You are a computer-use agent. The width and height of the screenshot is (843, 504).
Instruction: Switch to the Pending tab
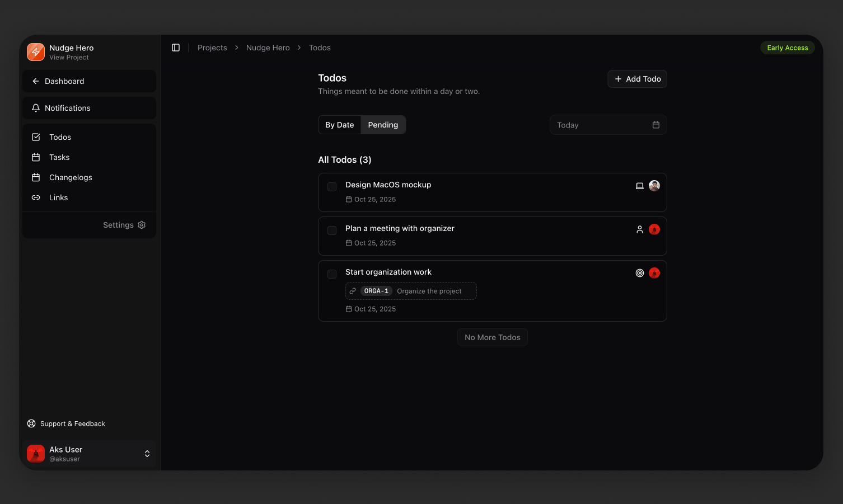(383, 125)
